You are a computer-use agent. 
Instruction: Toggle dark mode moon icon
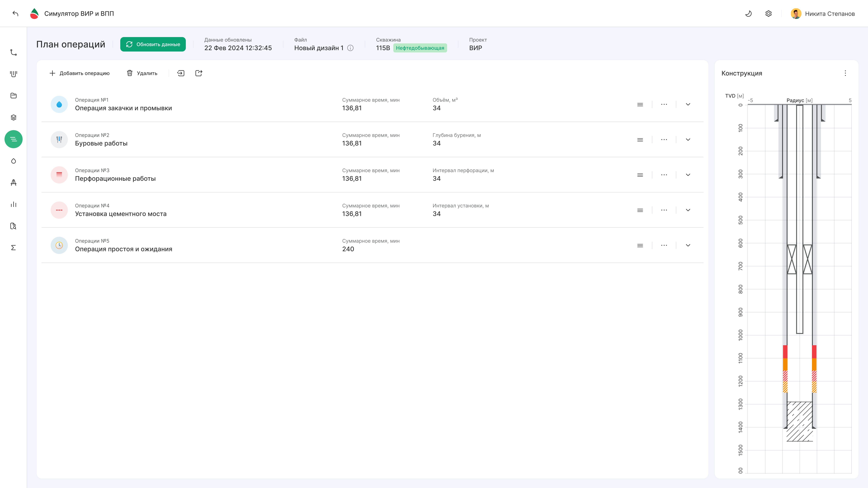coord(748,13)
